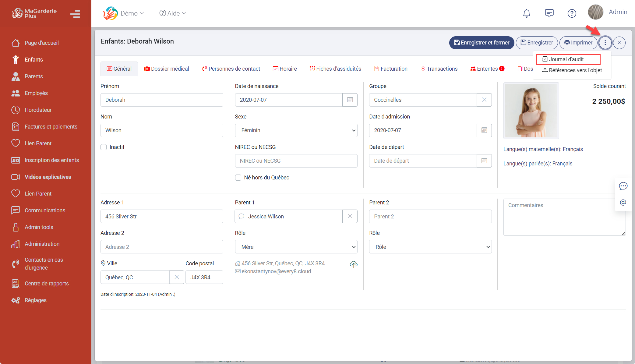Expand the Sexe dropdown
The height and width of the screenshot is (364, 635).
(x=296, y=130)
